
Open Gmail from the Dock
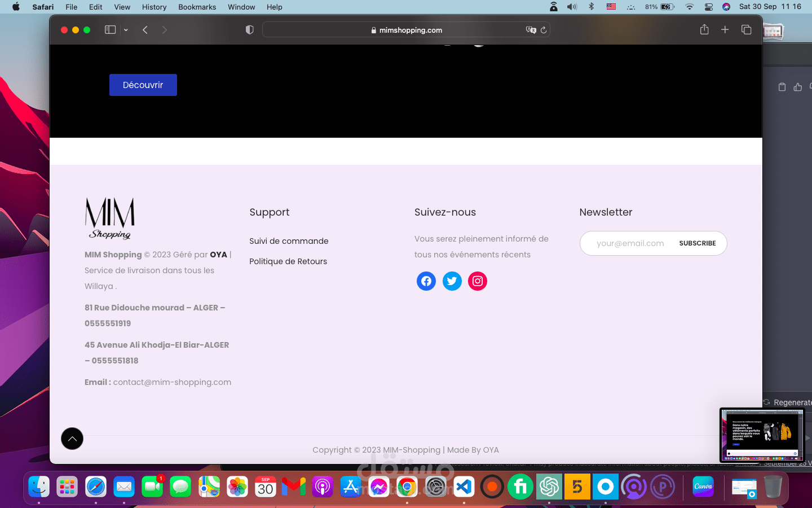[294, 487]
